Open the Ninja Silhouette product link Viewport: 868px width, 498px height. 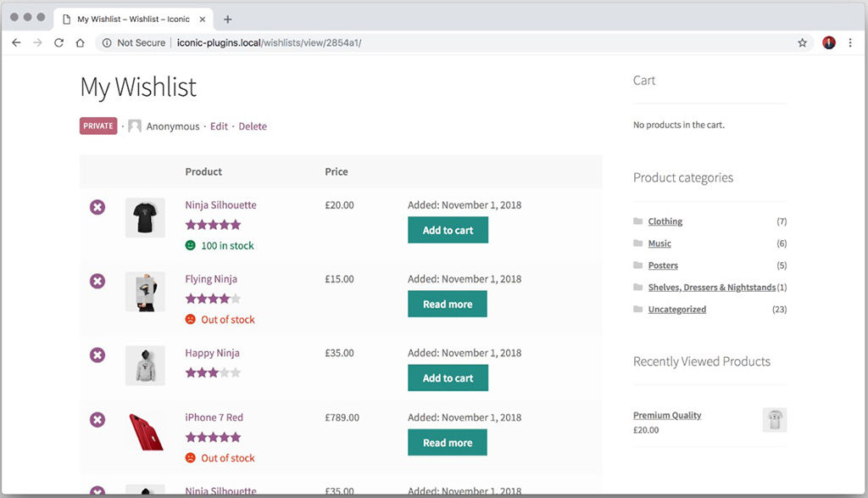tap(221, 205)
